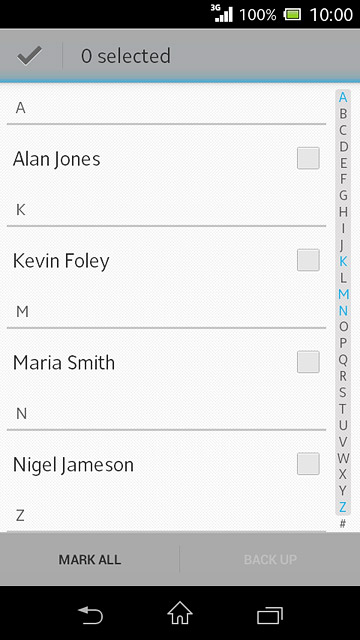Tap the Android back navigation icon
Screen dimensions: 360x640
[90, 615]
